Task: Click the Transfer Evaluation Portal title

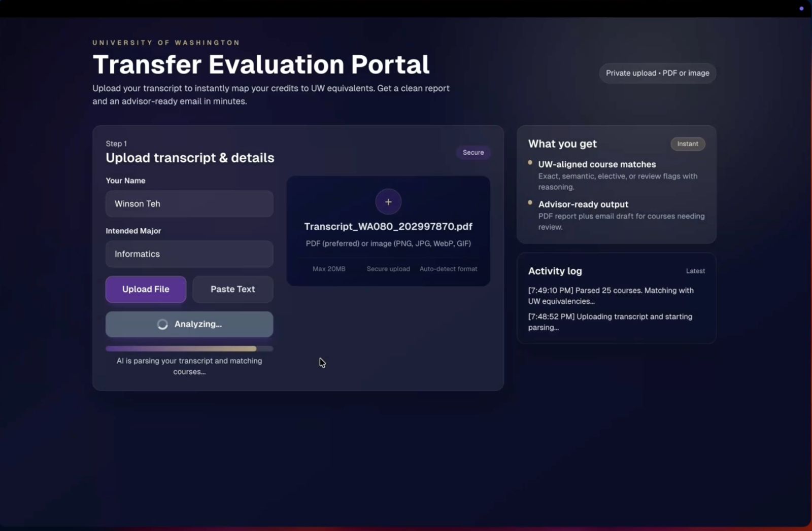Action: 261,64
